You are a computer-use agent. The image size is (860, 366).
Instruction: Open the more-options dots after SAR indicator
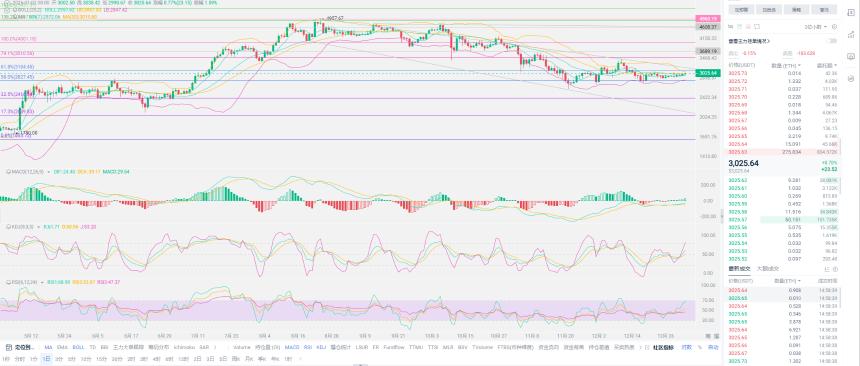click(x=215, y=347)
